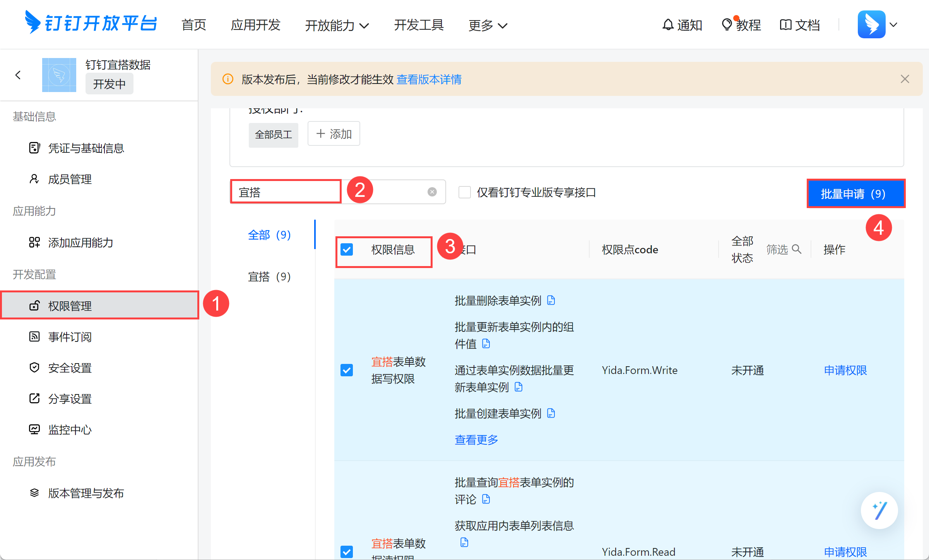Viewport: 929px width, 560px height.
Task: Enable 仅看钉钉专业版专享接口 checkbox
Action: click(x=464, y=192)
